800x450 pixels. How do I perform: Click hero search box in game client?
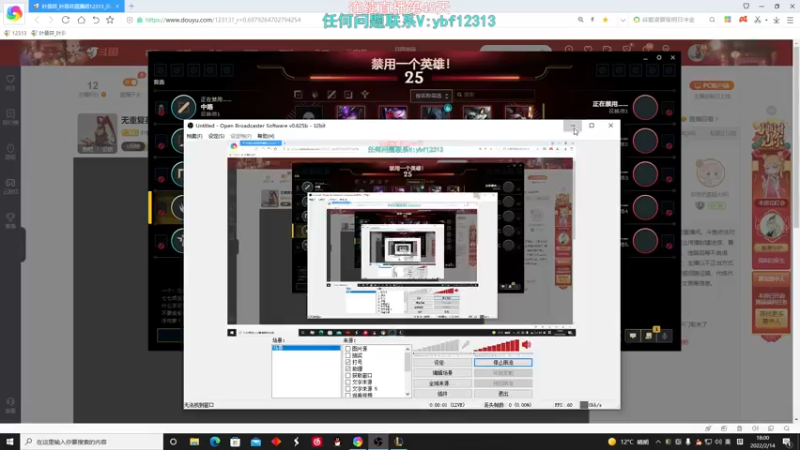(495, 95)
